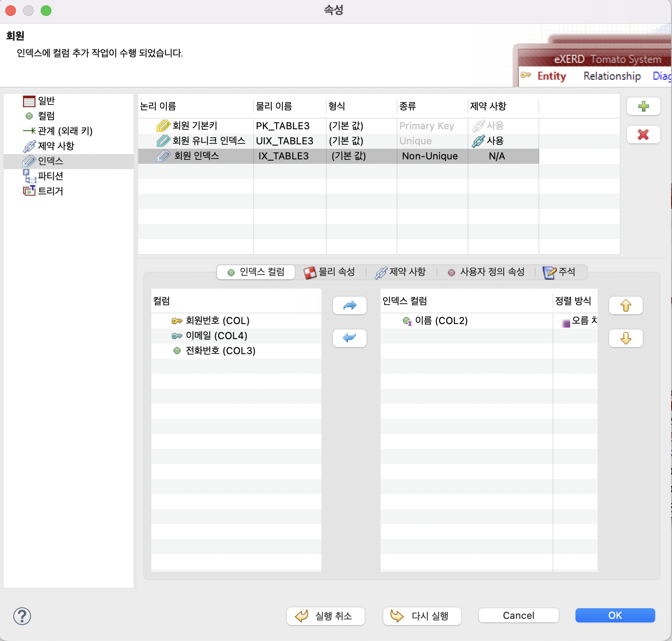The image size is (672, 641).
Task: Click the 논리 이름 column header
Action: coord(196,106)
